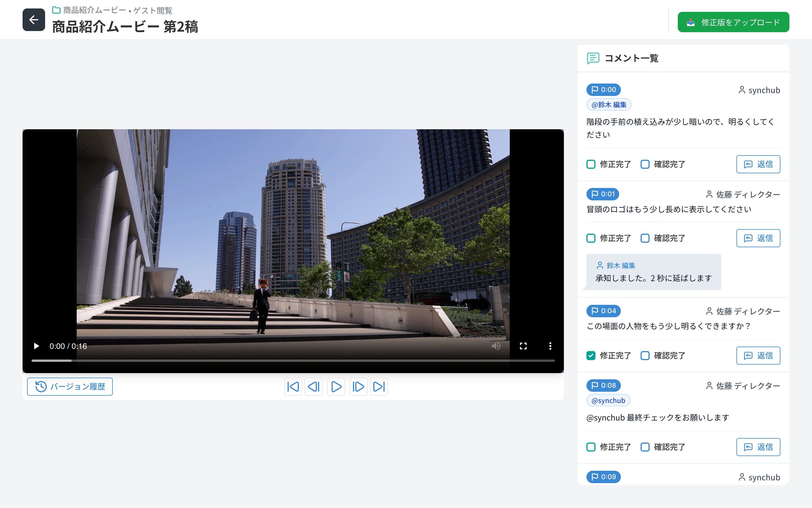Click the video progress bar
The width and height of the screenshot is (812, 508).
[293, 360]
